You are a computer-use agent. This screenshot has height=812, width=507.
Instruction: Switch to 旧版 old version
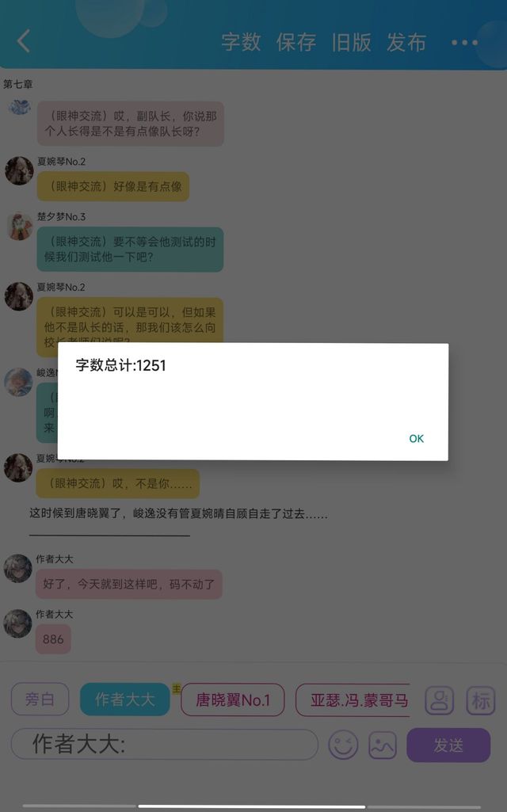[x=351, y=42]
